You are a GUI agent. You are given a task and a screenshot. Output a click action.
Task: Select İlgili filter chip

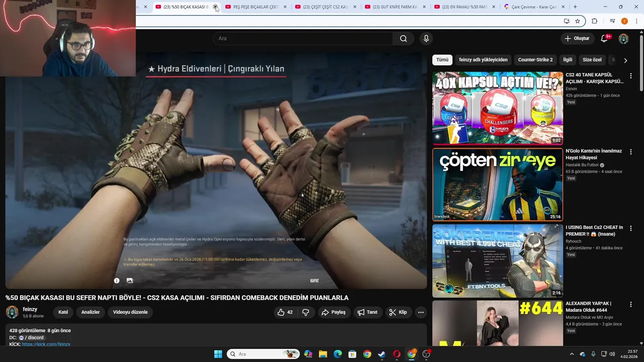568,60
